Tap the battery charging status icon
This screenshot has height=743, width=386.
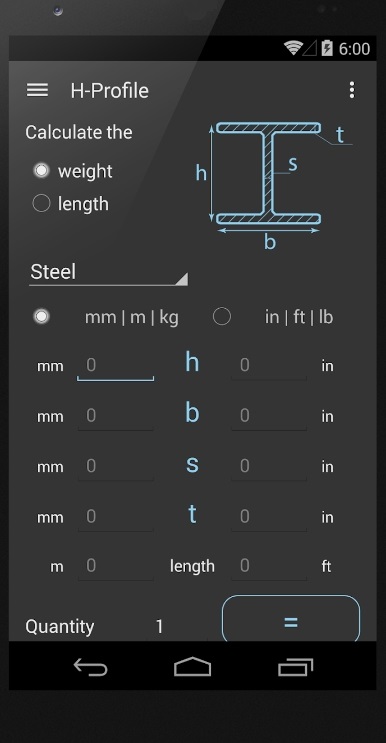pyautogui.click(x=327, y=48)
